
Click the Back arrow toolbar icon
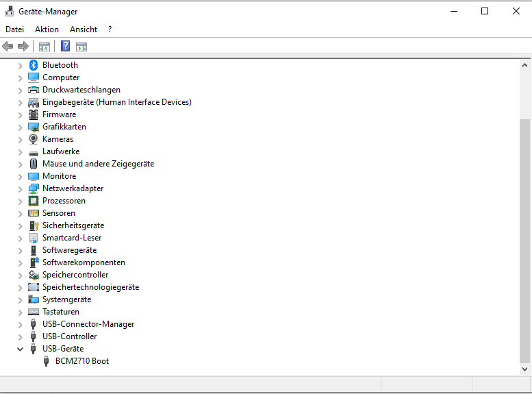pos(8,46)
